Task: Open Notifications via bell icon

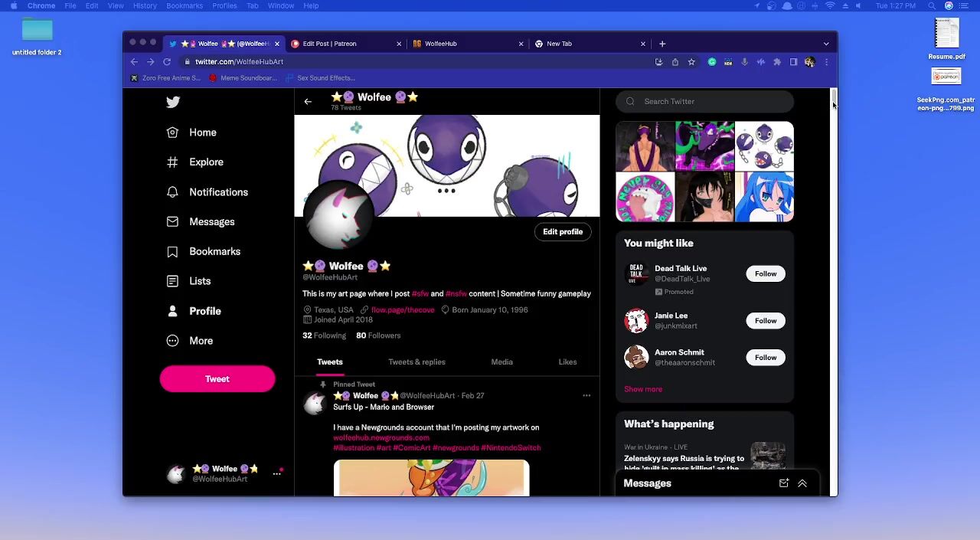Action: [173, 192]
